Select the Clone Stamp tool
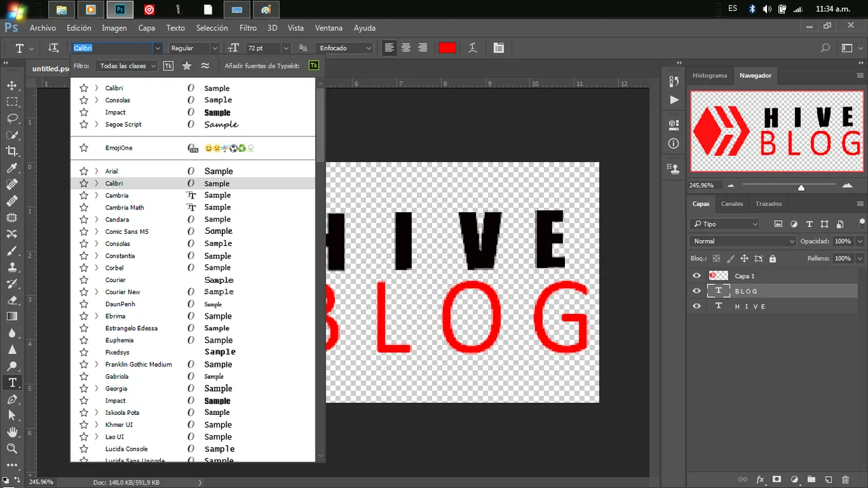This screenshot has width=868, height=488. click(x=12, y=267)
